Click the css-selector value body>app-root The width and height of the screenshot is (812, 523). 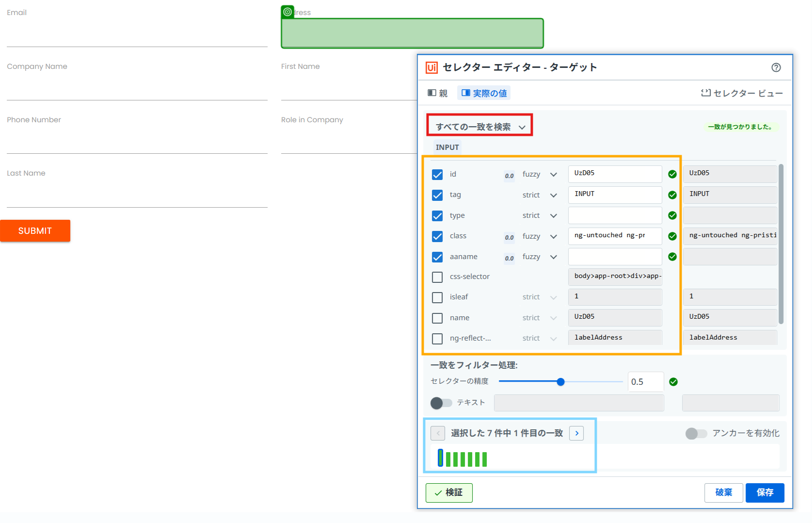615,277
